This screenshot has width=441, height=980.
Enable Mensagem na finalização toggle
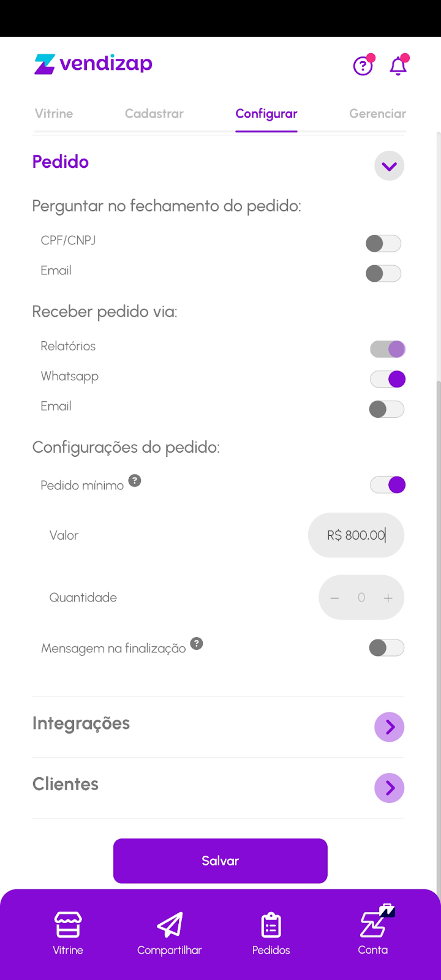coord(386,648)
